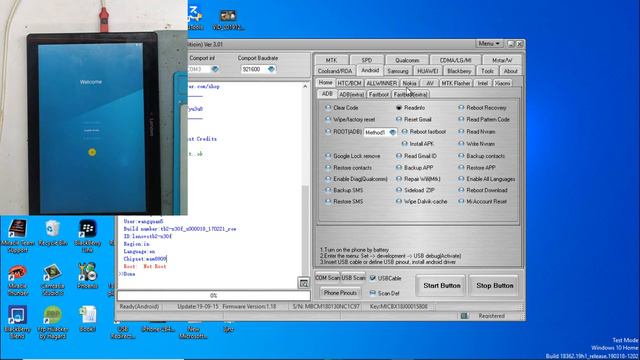This screenshot has height=360, width=640.
Task: Select Read Pattern Code option
Action: point(484,120)
